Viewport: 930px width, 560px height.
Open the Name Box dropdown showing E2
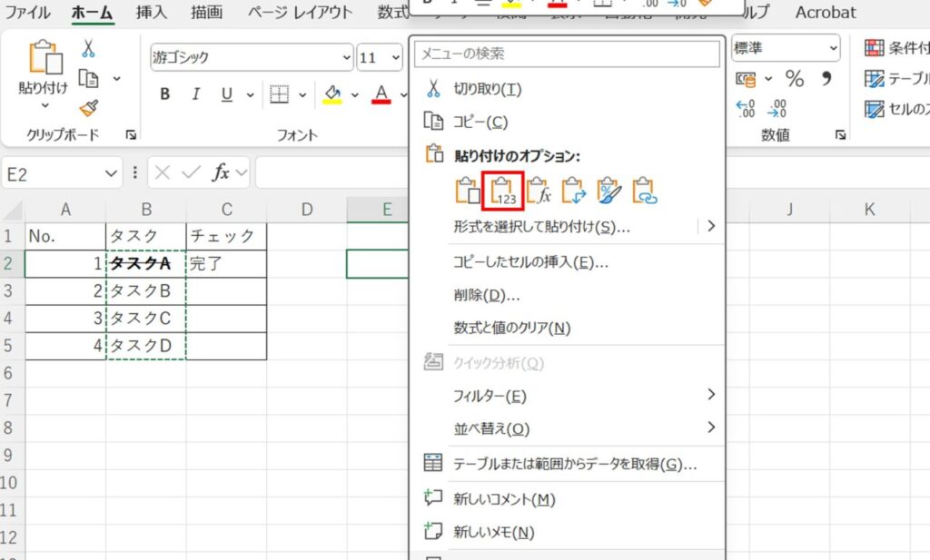point(110,173)
